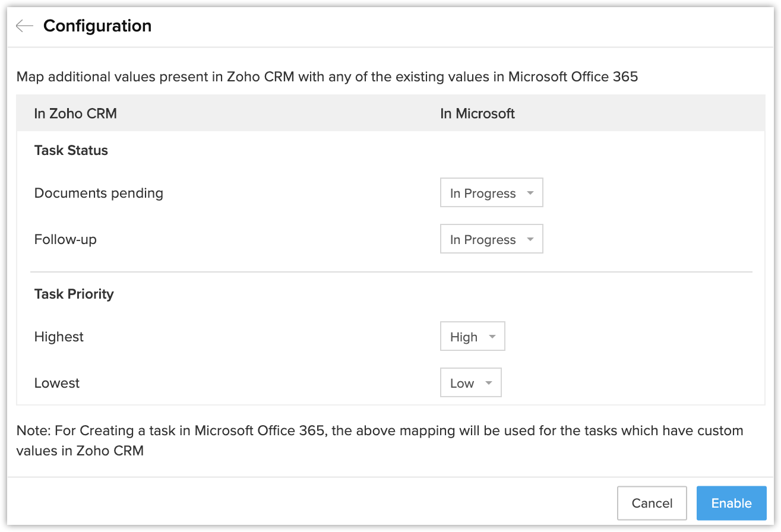Click the Task Status section heading
This screenshot has width=781, height=532.
(71, 150)
